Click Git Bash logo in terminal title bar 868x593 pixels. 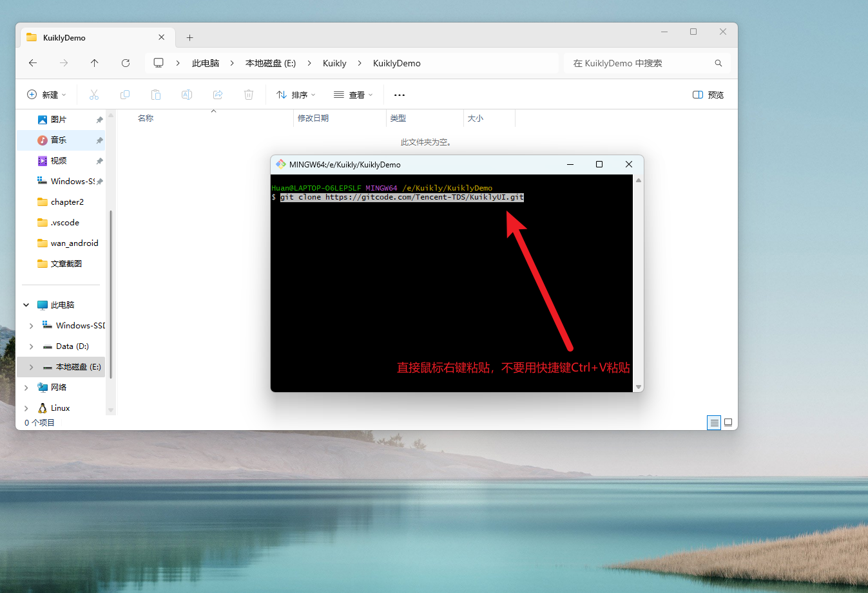tap(280, 164)
